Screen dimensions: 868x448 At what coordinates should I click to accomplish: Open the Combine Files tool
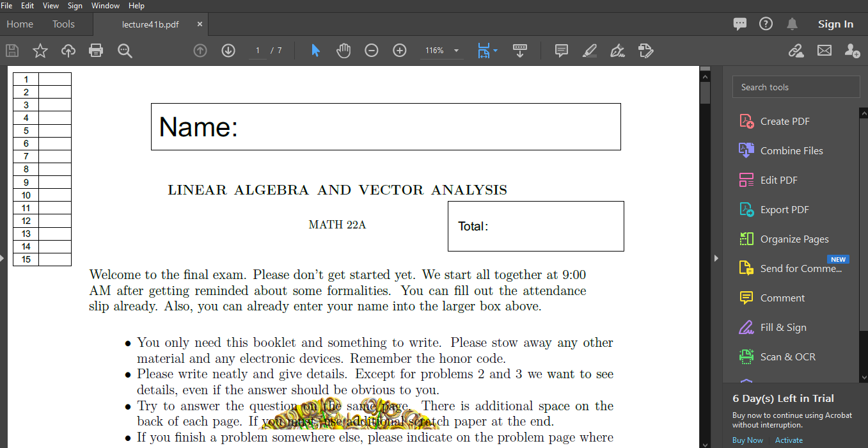click(x=791, y=151)
